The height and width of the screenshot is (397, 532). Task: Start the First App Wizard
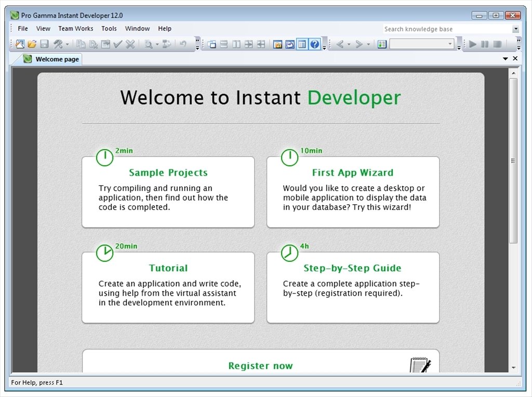coord(353,173)
